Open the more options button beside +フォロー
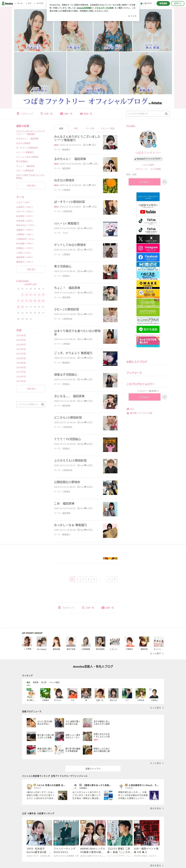The image size is (186, 868). click(x=164, y=182)
